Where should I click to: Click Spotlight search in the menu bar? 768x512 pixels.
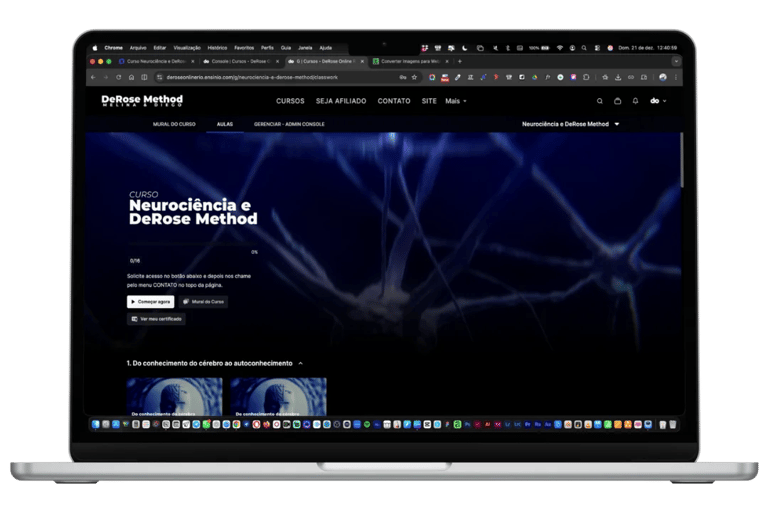pos(584,48)
